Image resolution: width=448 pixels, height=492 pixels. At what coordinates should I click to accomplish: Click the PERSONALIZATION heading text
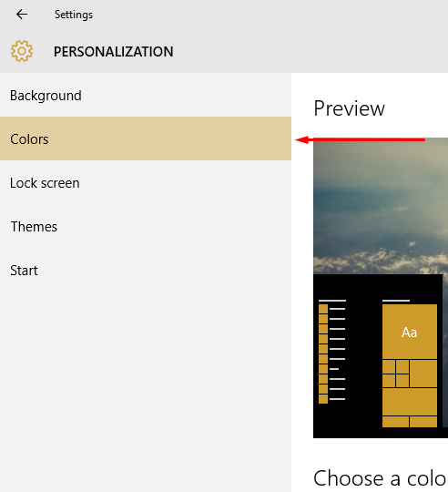(114, 51)
